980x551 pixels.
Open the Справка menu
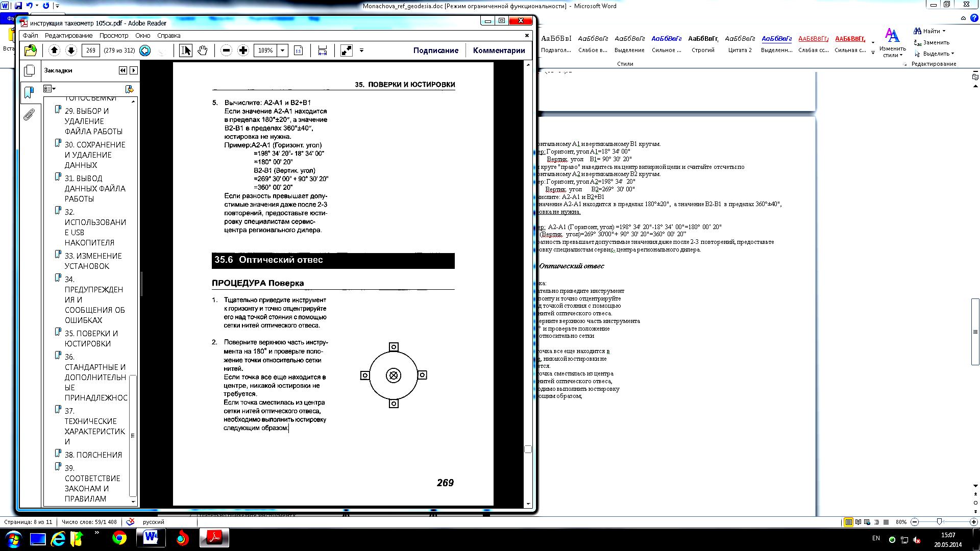[x=169, y=36]
